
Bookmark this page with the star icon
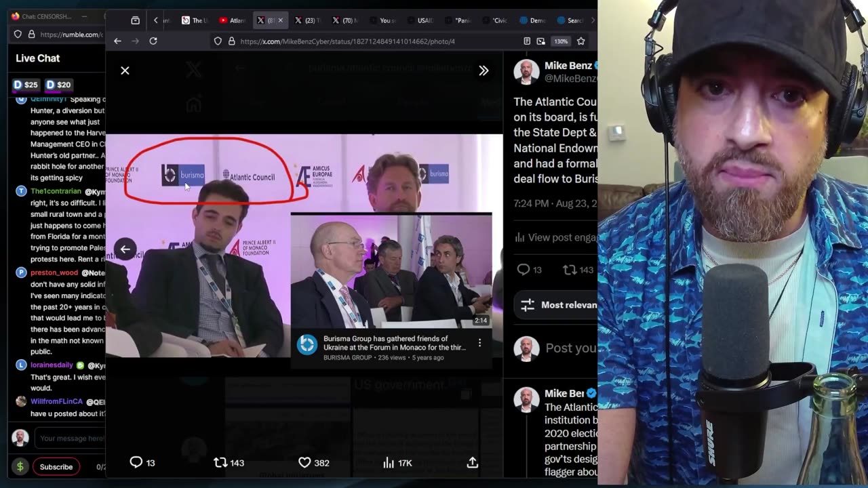(x=581, y=41)
